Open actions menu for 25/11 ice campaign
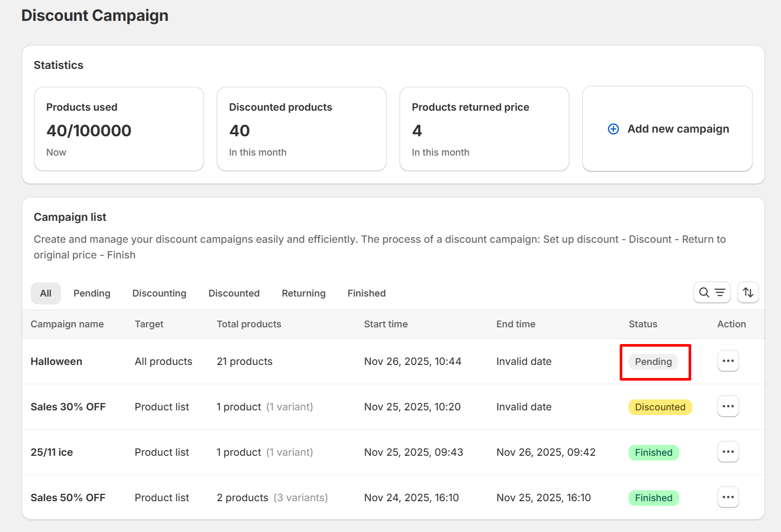The image size is (781, 532). point(728,452)
